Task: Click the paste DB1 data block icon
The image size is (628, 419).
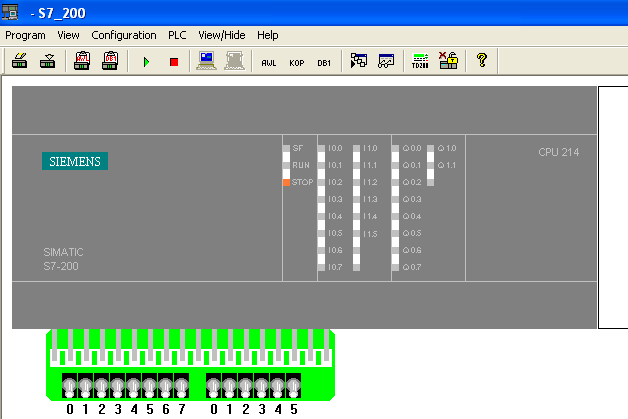Action: pos(110,61)
